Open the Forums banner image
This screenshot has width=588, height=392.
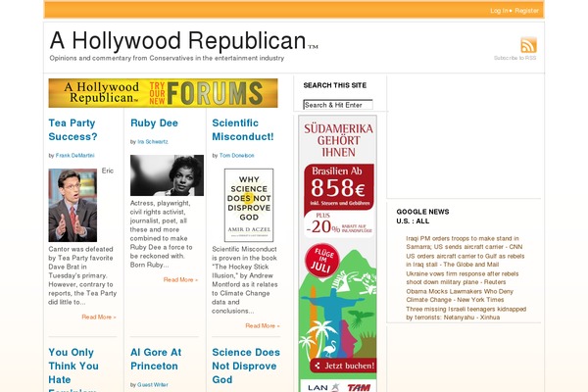click(x=163, y=93)
